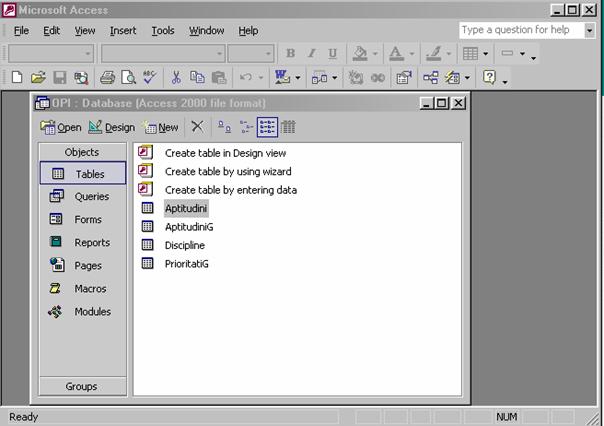Click the Fill/Back Color bucket icon
Screen dimensions: 604x426
click(x=360, y=54)
